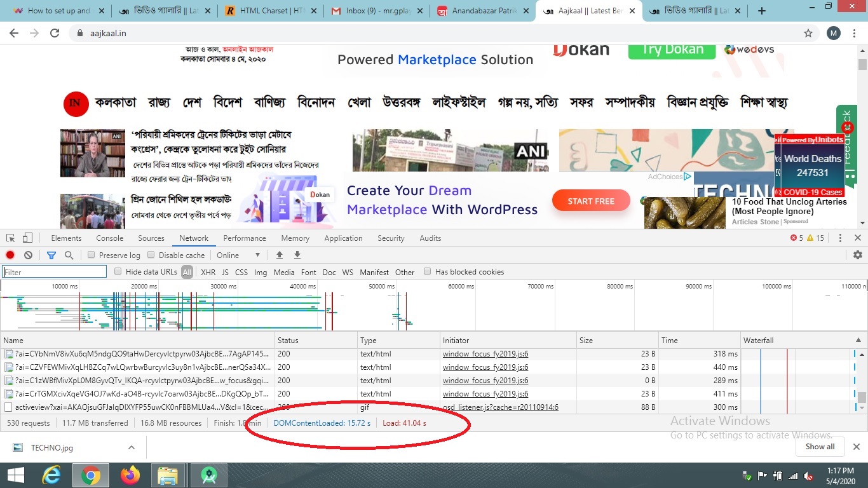Bookmark this page with the star icon

808,33
